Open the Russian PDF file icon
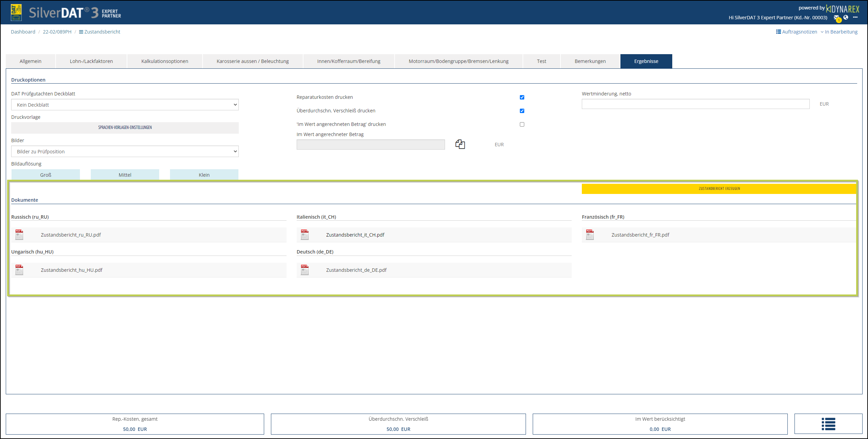Viewport: 868px width, 439px height. click(x=19, y=235)
